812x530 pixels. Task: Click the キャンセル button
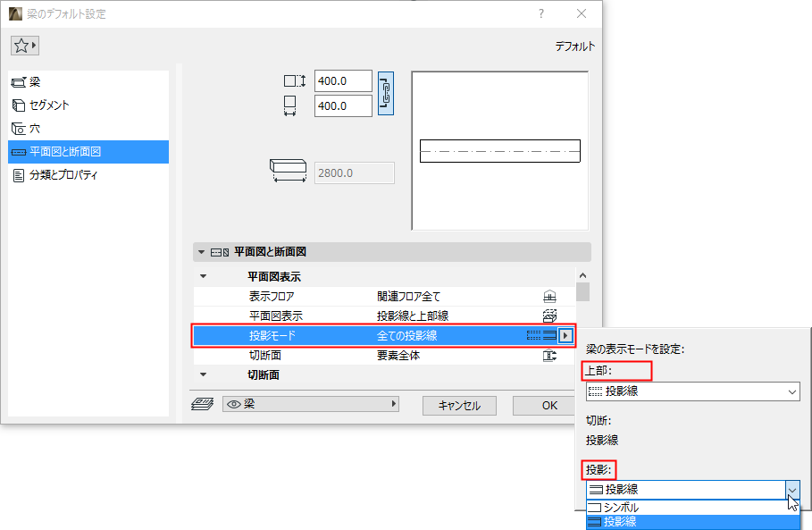[459, 405]
